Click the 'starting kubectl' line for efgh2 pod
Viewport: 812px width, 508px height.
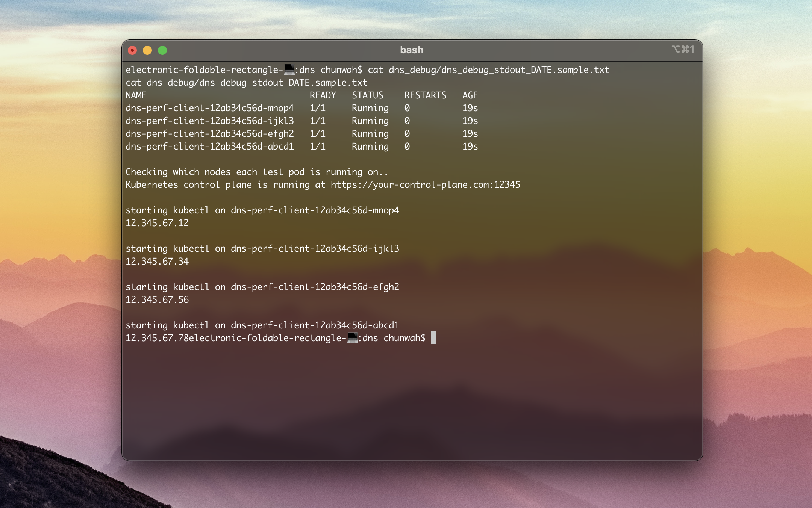(262, 287)
